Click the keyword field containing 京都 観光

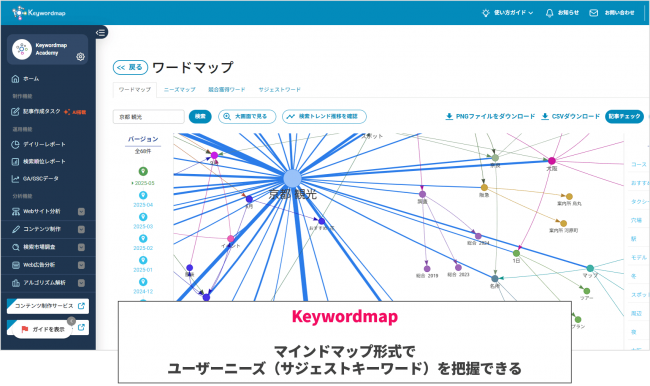(x=149, y=117)
